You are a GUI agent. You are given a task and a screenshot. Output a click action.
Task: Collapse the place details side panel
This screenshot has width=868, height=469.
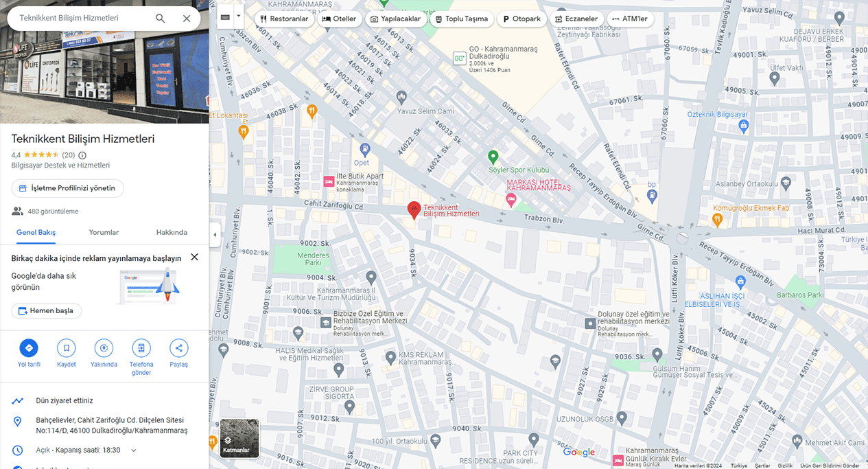click(215, 234)
